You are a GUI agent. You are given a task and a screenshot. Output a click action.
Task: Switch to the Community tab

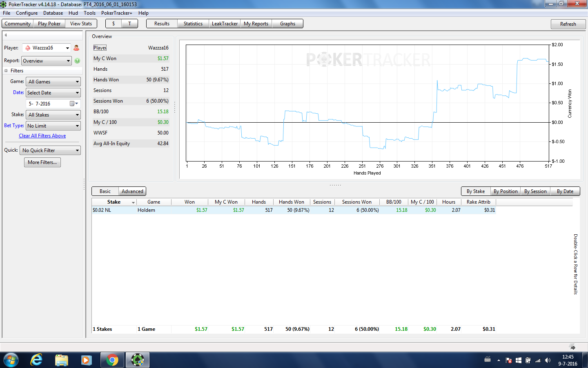coord(18,24)
